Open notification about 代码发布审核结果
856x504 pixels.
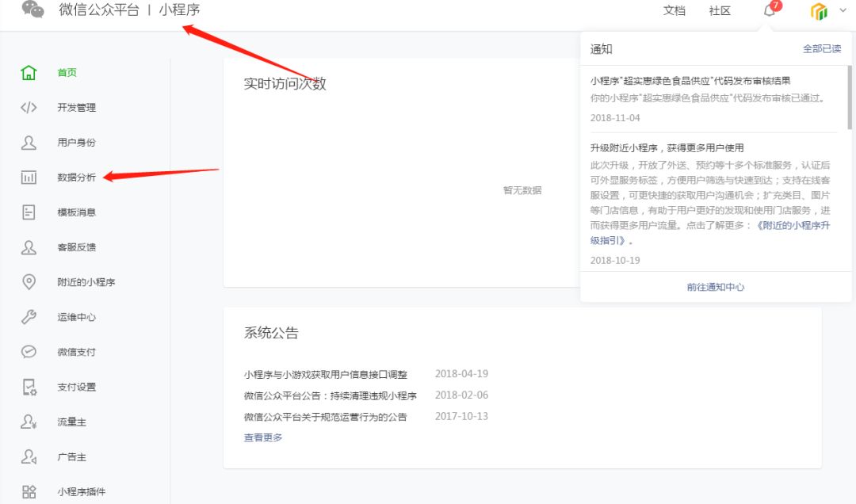tap(690, 81)
